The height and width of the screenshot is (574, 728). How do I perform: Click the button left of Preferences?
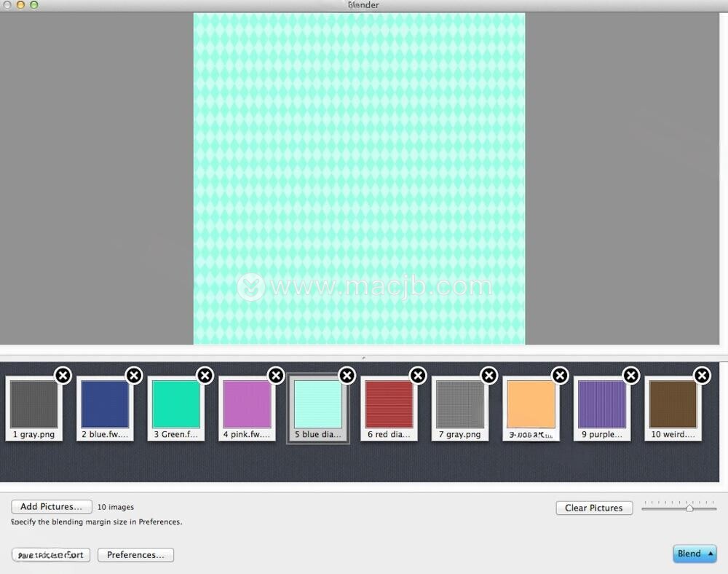(51, 555)
